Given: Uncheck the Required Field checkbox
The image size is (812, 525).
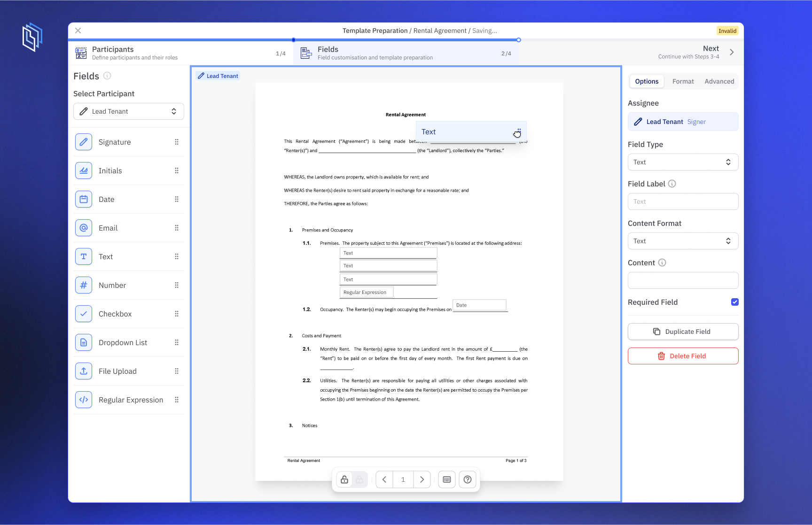Looking at the screenshot, I should pyautogui.click(x=735, y=302).
